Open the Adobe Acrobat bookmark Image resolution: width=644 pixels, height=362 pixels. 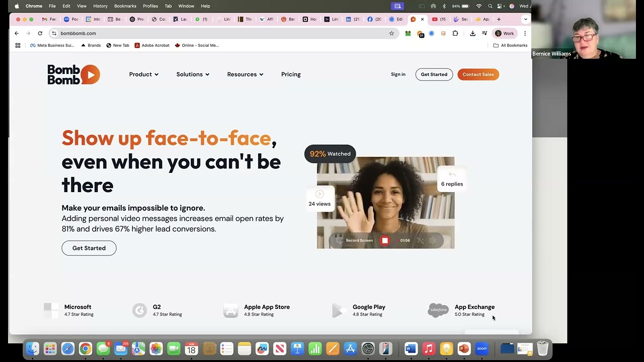pos(152,45)
